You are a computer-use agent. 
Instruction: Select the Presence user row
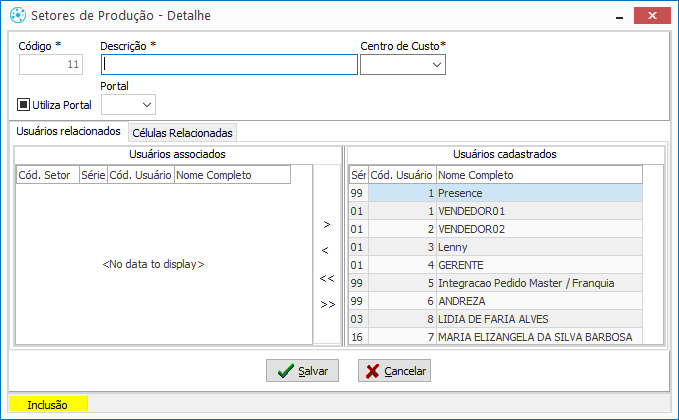(496, 193)
